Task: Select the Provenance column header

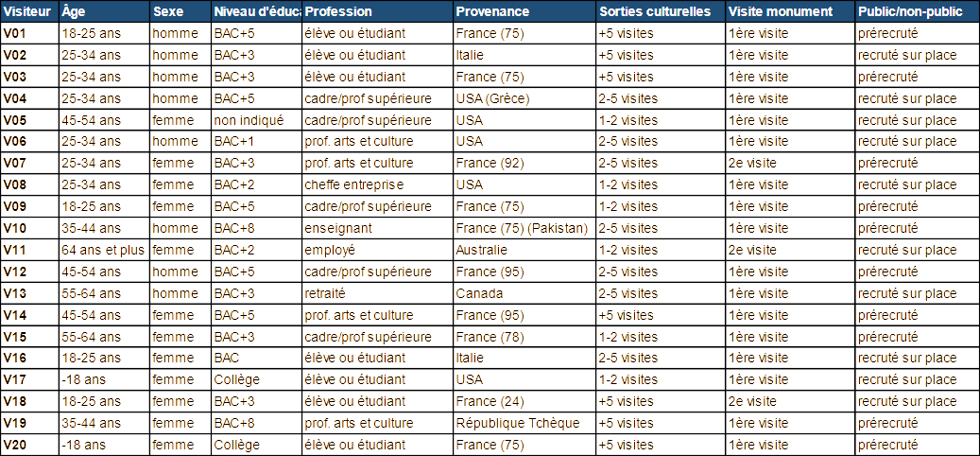Action: [524, 11]
